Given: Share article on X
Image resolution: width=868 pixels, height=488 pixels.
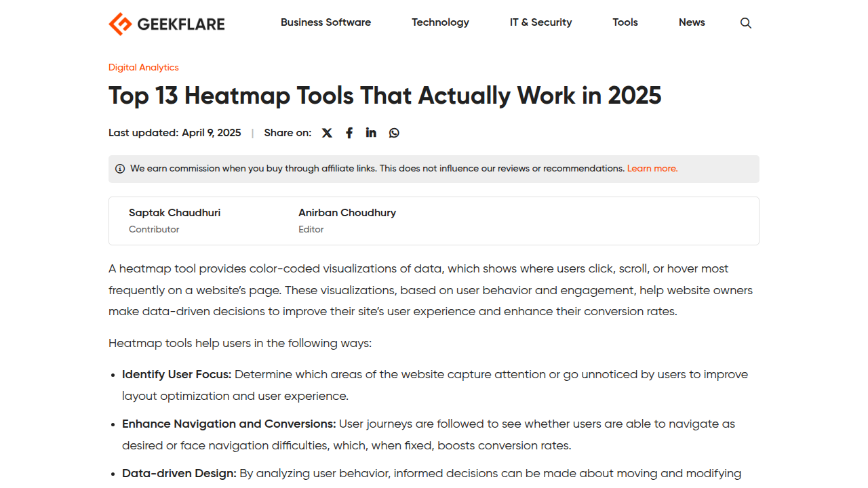Looking at the screenshot, I should point(327,133).
